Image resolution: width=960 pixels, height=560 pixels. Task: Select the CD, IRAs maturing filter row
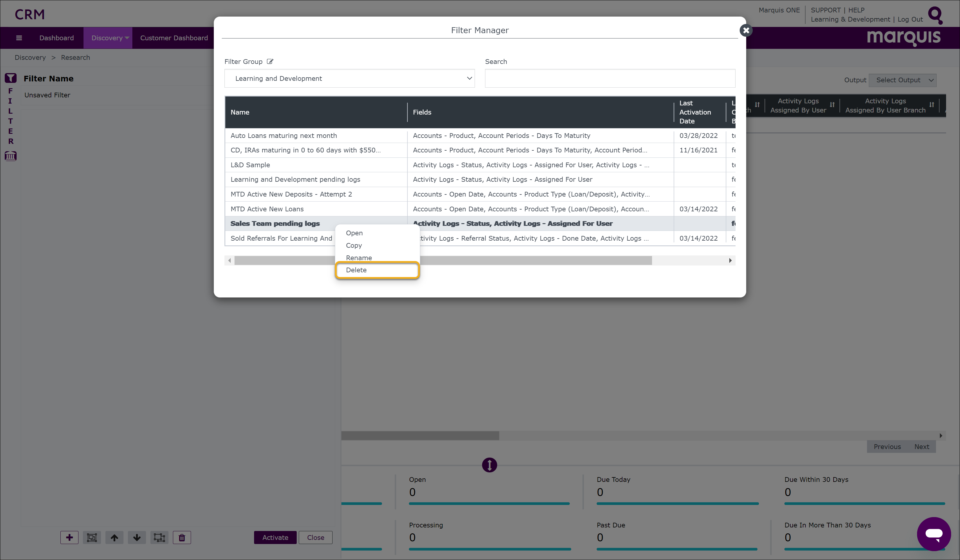coord(480,150)
